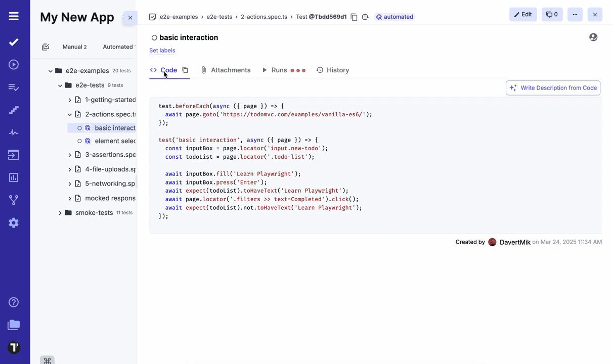Open the Analytics bar-chart sidebar icon
Viewport: 613px width, 364px height.
[14, 177]
